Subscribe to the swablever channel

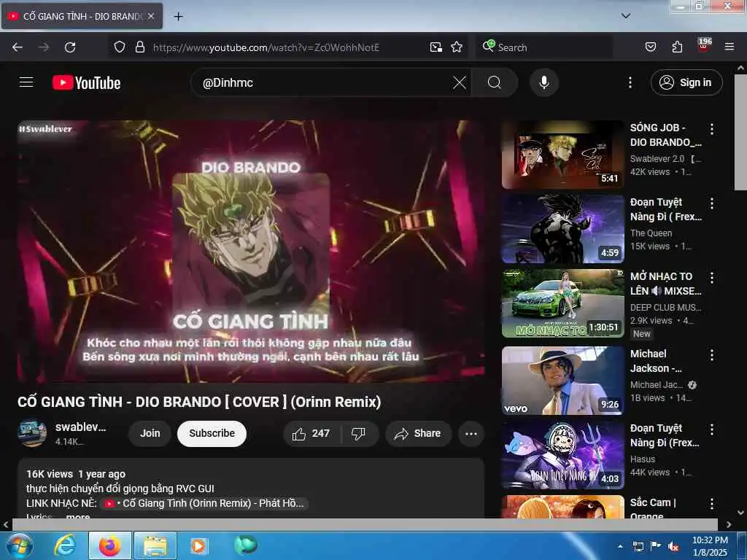pos(212,433)
